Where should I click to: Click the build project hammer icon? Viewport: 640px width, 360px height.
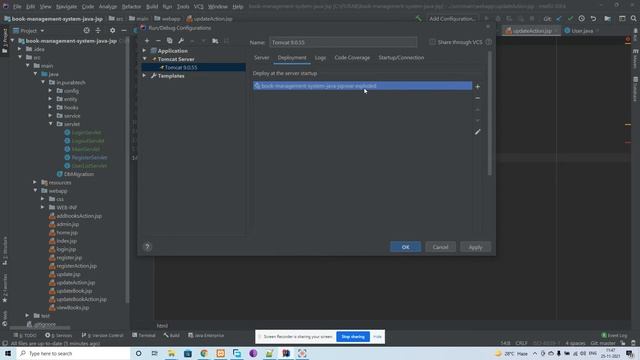(x=418, y=19)
